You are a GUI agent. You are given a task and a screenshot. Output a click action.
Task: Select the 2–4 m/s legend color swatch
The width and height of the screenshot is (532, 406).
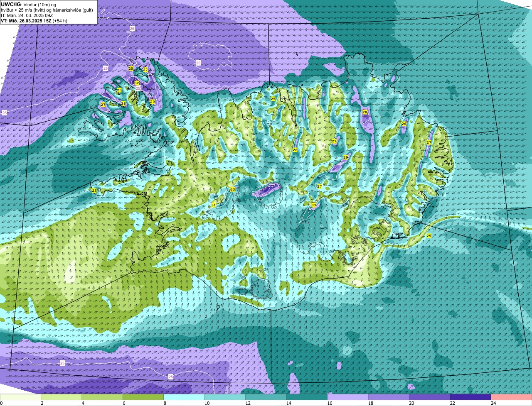[x=62, y=397]
